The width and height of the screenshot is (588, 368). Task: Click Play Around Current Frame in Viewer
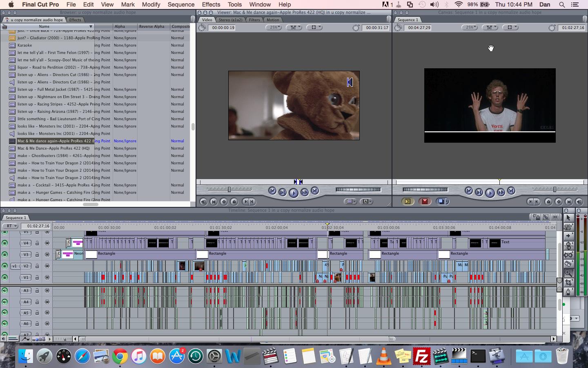click(x=305, y=192)
